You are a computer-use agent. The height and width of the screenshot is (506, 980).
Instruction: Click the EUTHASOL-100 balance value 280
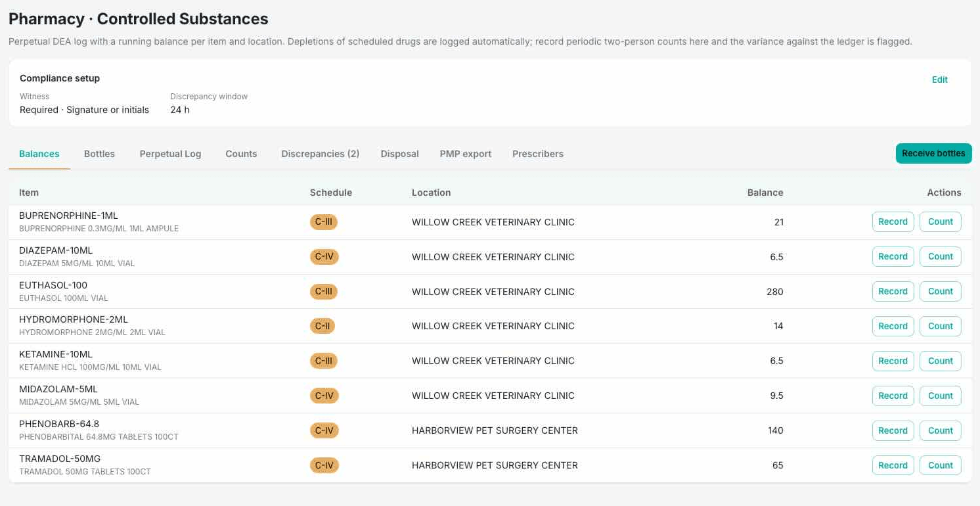(775, 291)
